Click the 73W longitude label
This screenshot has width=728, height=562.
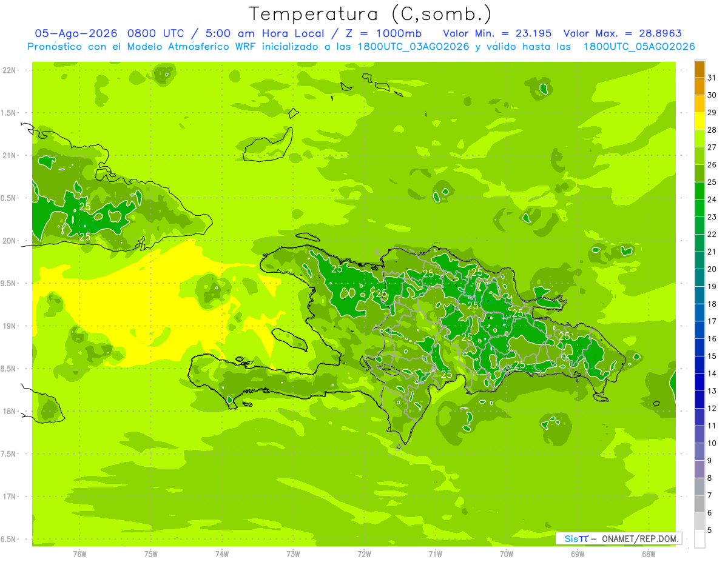(x=293, y=554)
